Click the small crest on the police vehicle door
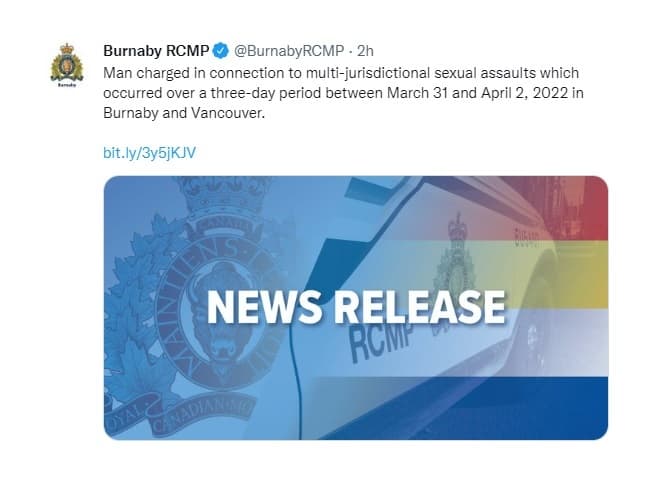The width and height of the screenshot is (655, 496). (x=453, y=258)
